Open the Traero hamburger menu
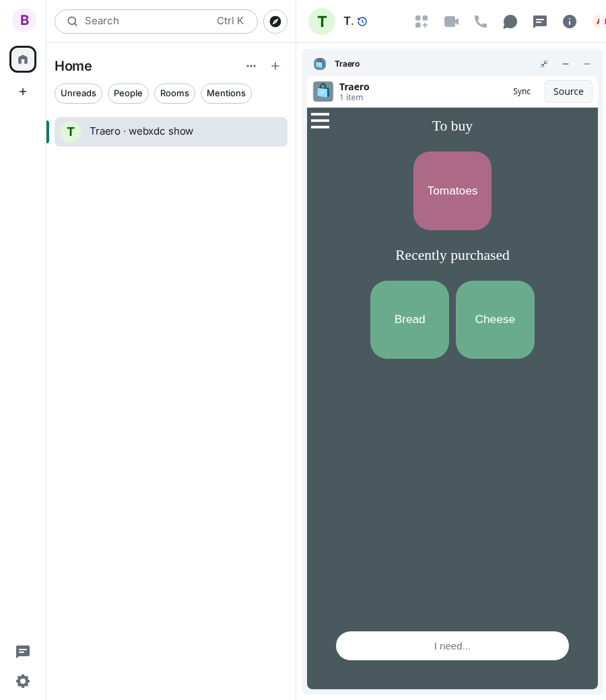This screenshot has height=700, width=606. pos(321,120)
